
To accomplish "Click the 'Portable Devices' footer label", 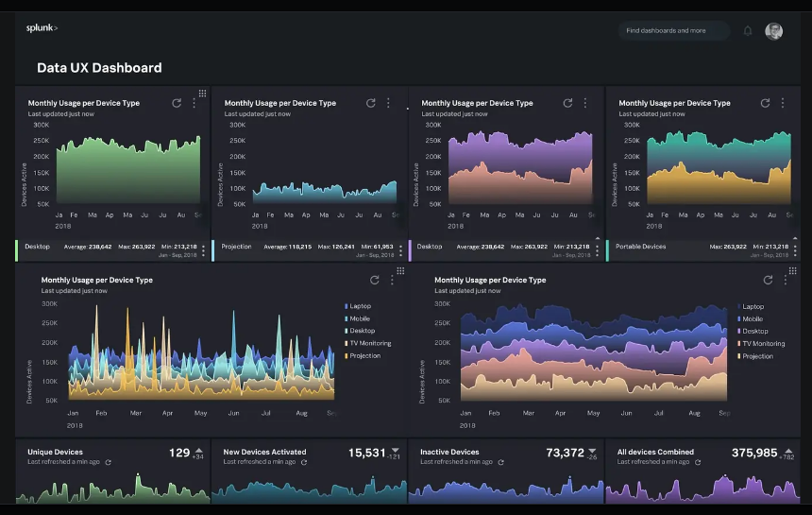I will pos(640,247).
